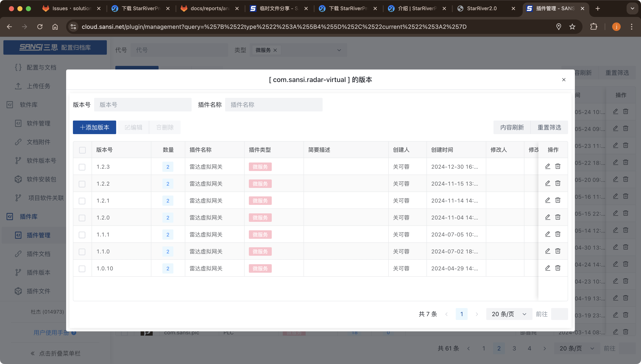Edit version 1.2.2 using pencil icon
Screen dimensions: 641x364
(x=548, y=183)
